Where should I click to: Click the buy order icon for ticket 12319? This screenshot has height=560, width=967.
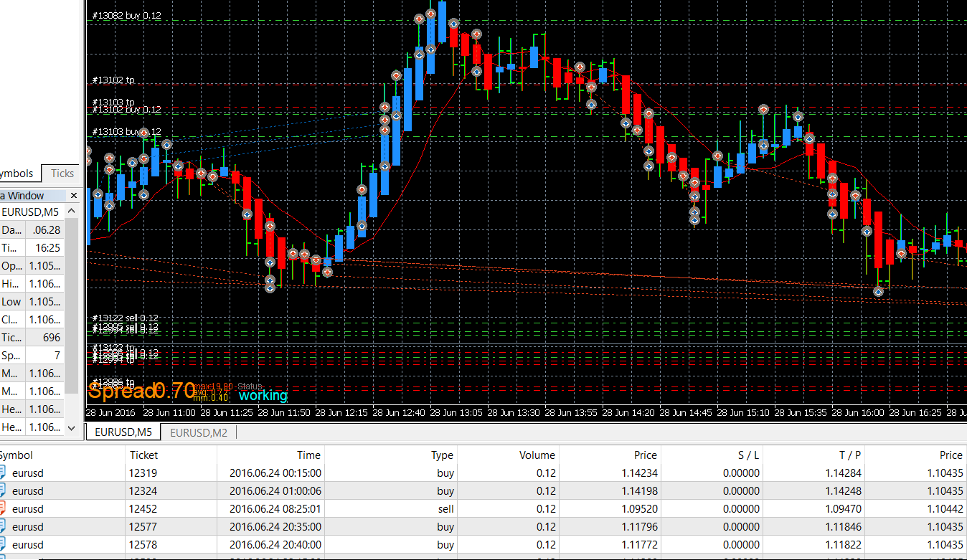pos(2,473)
